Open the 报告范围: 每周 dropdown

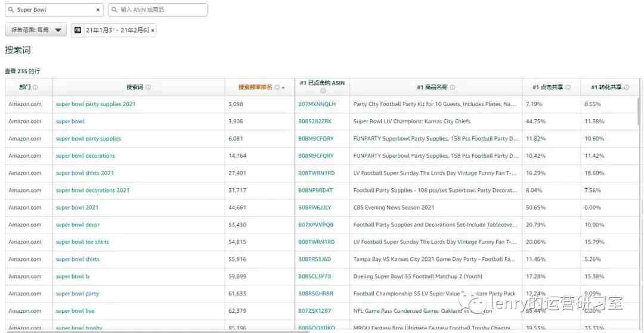[x=36, y=30]
